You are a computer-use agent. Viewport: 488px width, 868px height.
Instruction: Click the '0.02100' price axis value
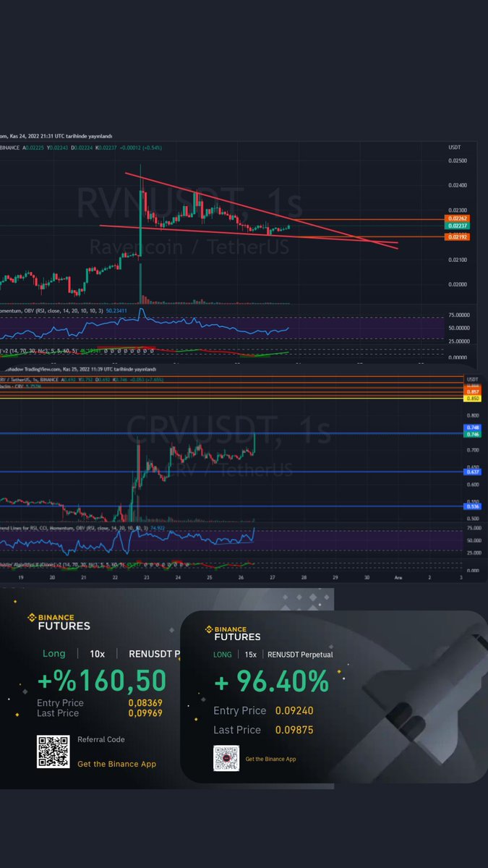pos(457,259)
